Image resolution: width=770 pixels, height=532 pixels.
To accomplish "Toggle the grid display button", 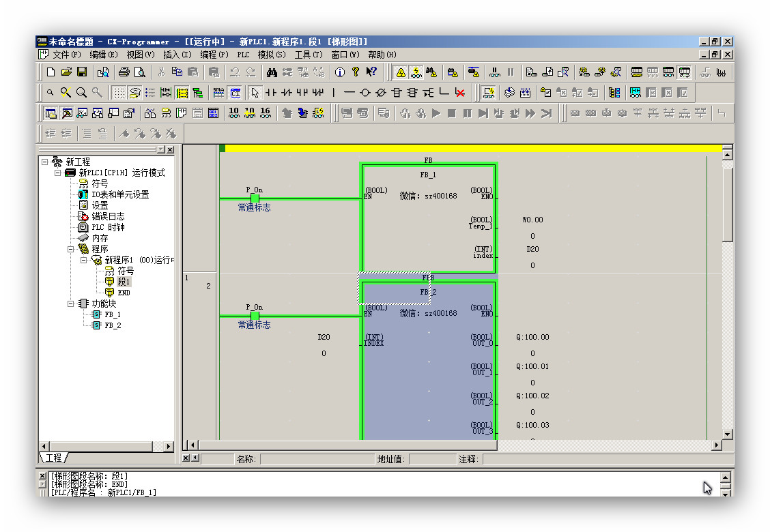I will (119, 93).
